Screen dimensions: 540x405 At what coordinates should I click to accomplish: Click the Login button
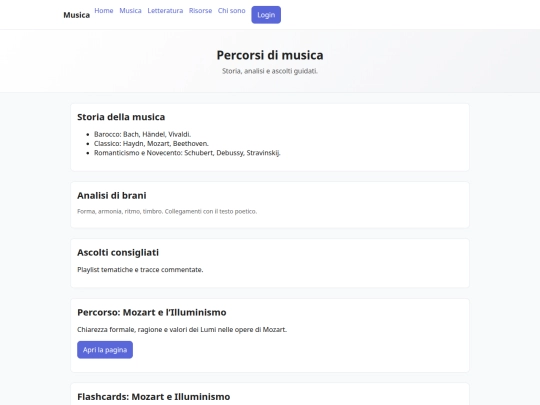click(266, 15)
